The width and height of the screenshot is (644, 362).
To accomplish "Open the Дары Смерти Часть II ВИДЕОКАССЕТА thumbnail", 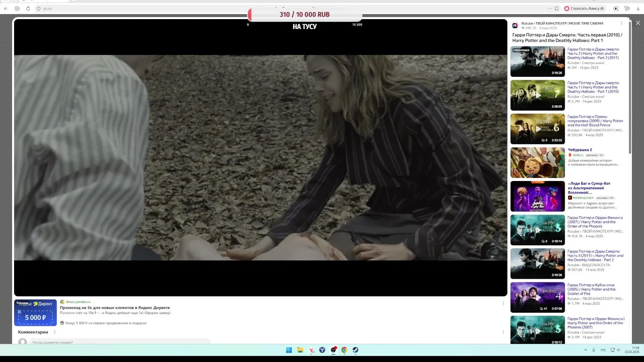I will coord(537,263).
